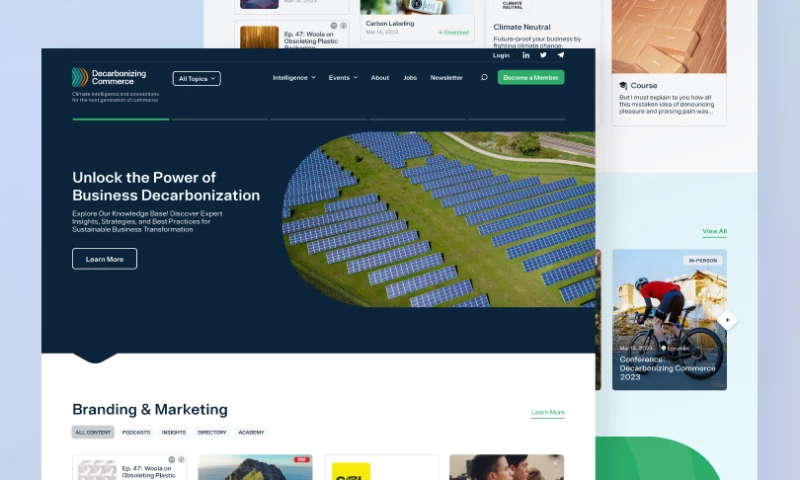Select the Podcasts filter tab
The height and width of the screenshot is (480, 800).
[136, 432]
